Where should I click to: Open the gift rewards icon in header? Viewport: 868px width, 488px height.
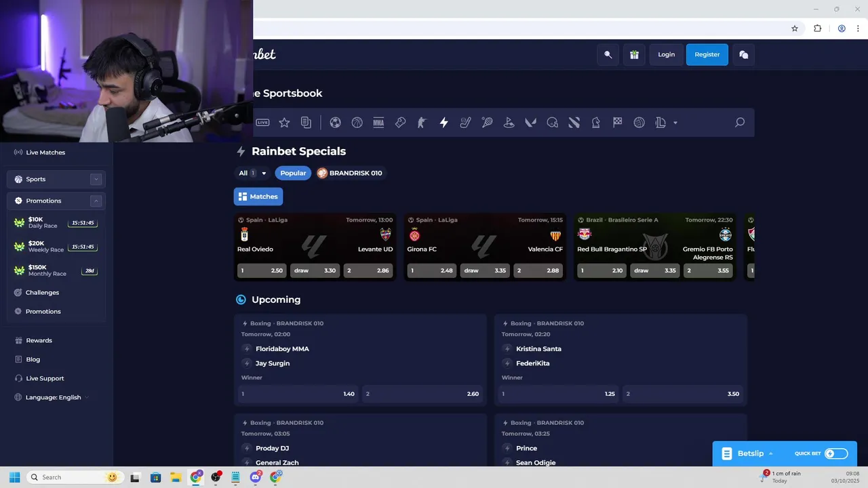point(634,55)
